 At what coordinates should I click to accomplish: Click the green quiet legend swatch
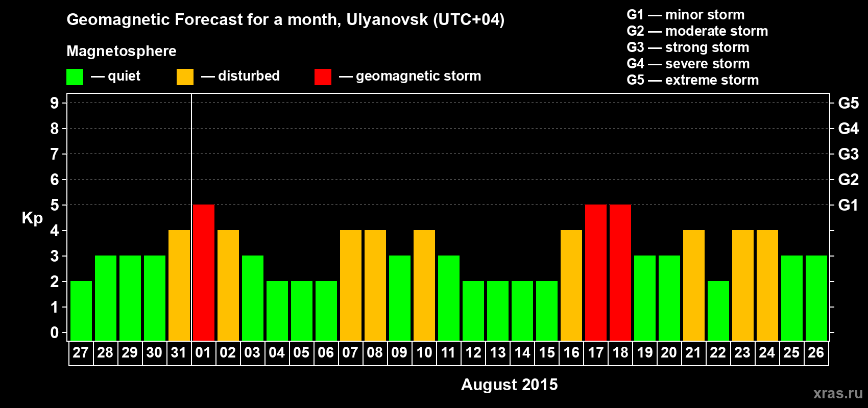[x=75, y=77]
